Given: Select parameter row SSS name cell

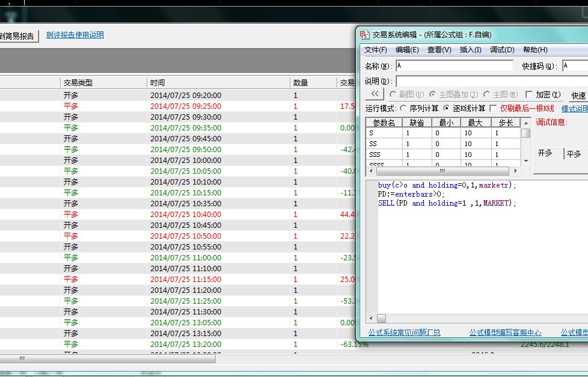Looking at the screenshot, I should 384,155.
